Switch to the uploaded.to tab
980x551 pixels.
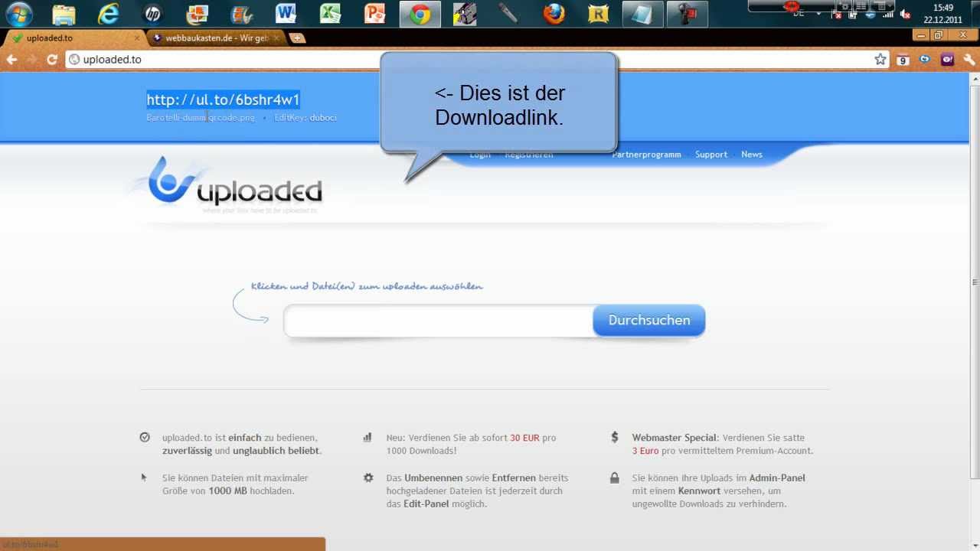tap(73, 37)
